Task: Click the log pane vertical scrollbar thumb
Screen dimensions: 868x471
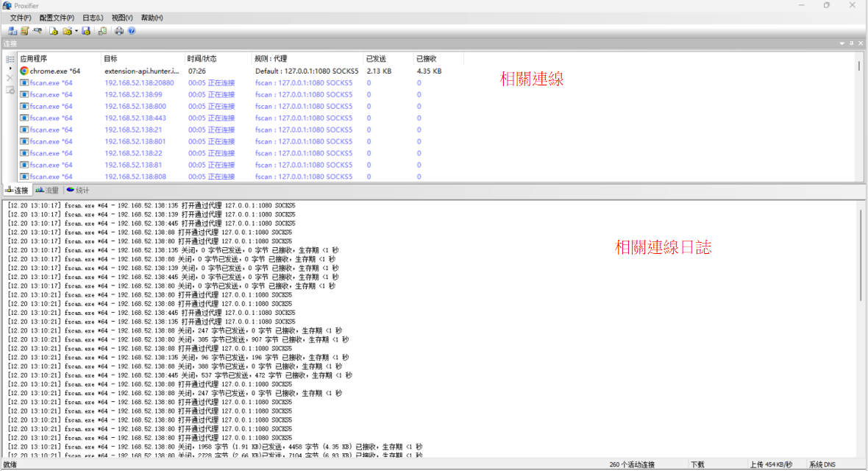Action: (x=861, y=255)
